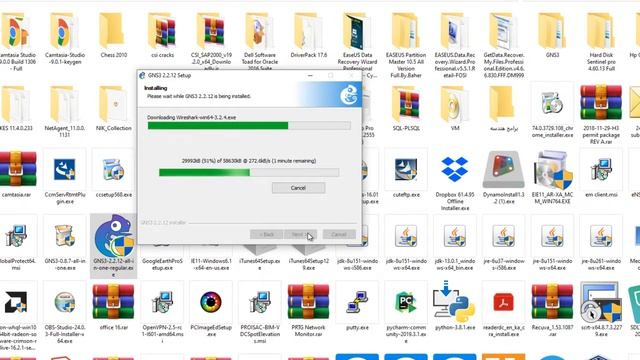Select the Chess 2010 folder
Screen dimensions: 640x360
(113, 31)
